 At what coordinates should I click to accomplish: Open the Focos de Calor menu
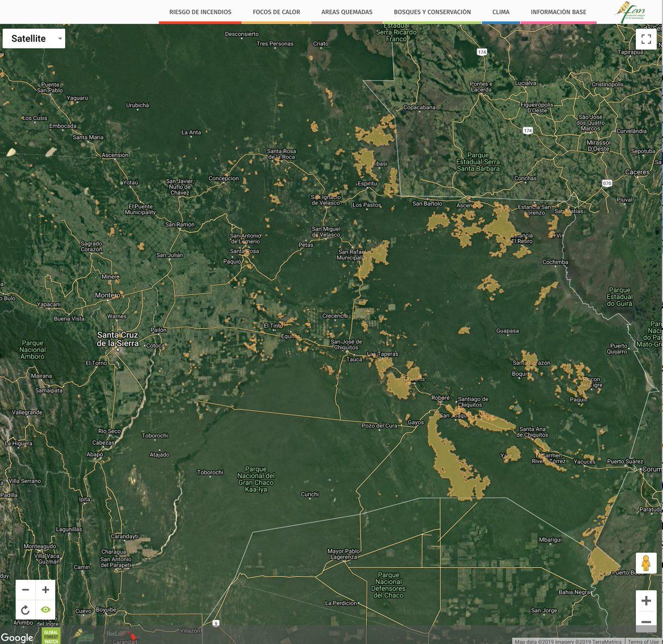(x=276, y=12)
